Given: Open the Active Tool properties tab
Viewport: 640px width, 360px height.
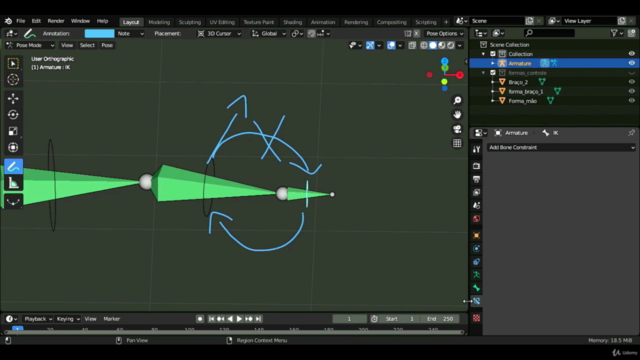Looking at the screenshot, I should (x=476, y=149).
